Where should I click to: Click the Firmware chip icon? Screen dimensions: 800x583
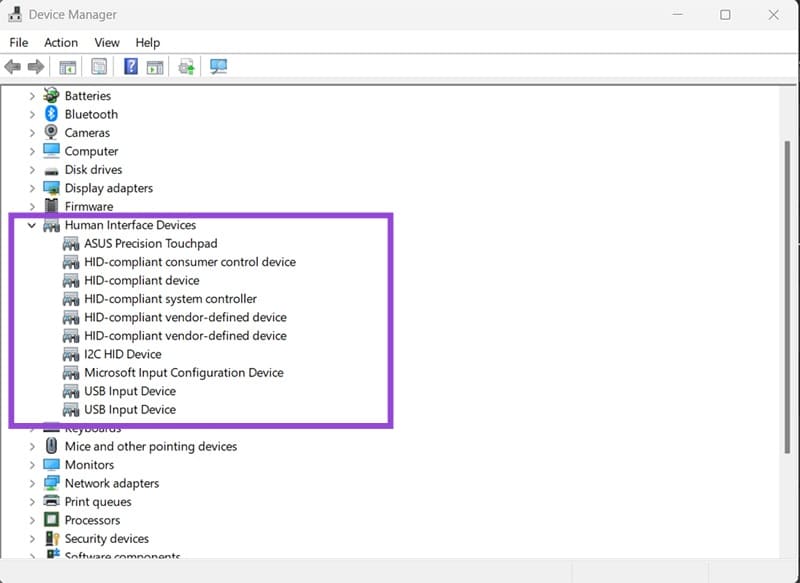[x=51, y=206]
